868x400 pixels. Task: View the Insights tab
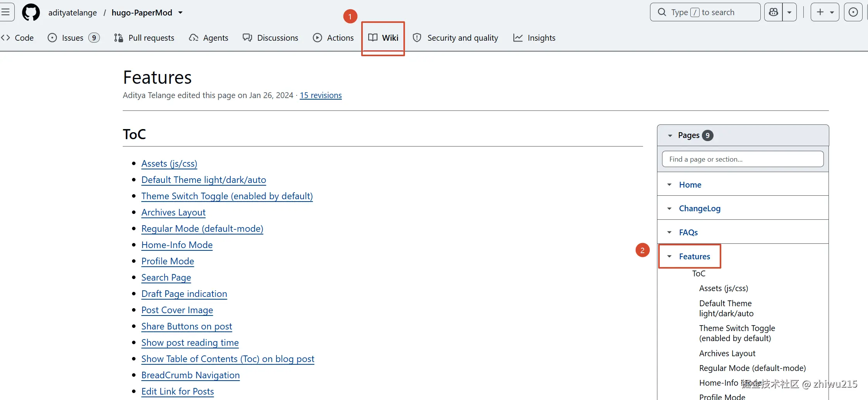click(x=534, y=38)
